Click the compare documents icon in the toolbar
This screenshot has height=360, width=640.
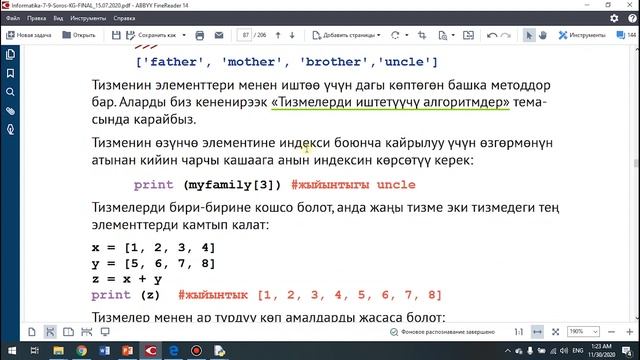pyautogui.click(x=469, y=35)
